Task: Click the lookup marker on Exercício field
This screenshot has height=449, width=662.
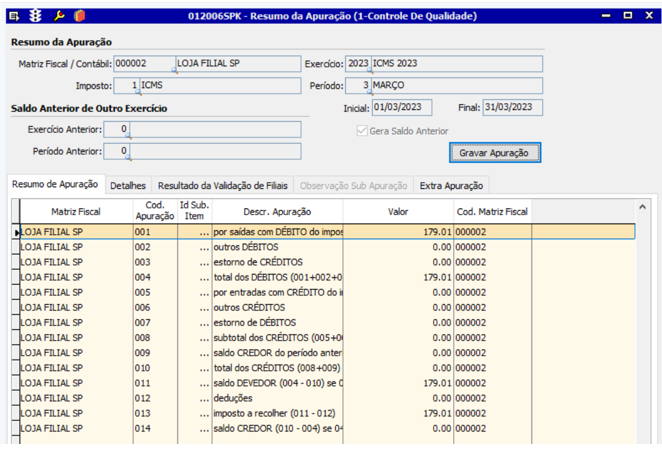Action: (370, 71)
